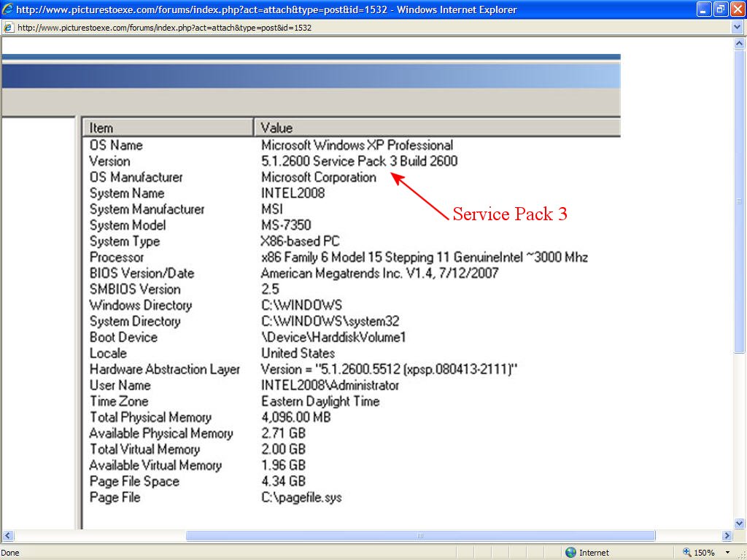
Task: Select the User Name label
Action: pos(120,385)
